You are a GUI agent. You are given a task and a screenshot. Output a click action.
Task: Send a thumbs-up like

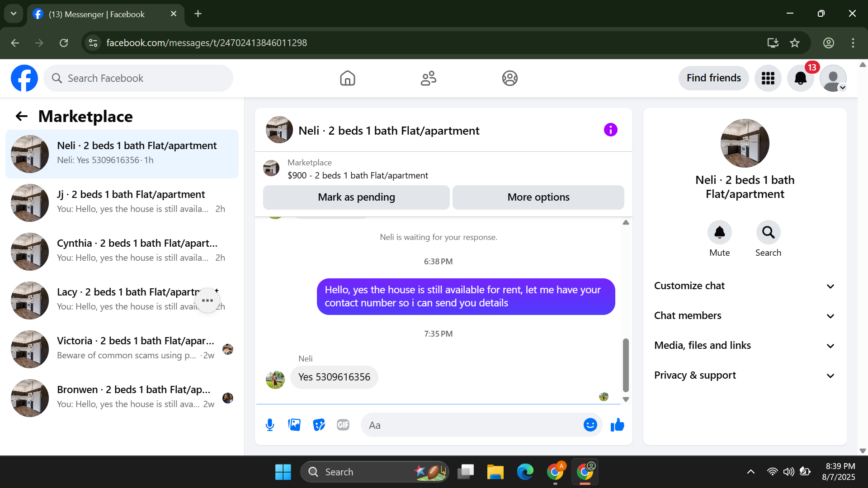617,425
